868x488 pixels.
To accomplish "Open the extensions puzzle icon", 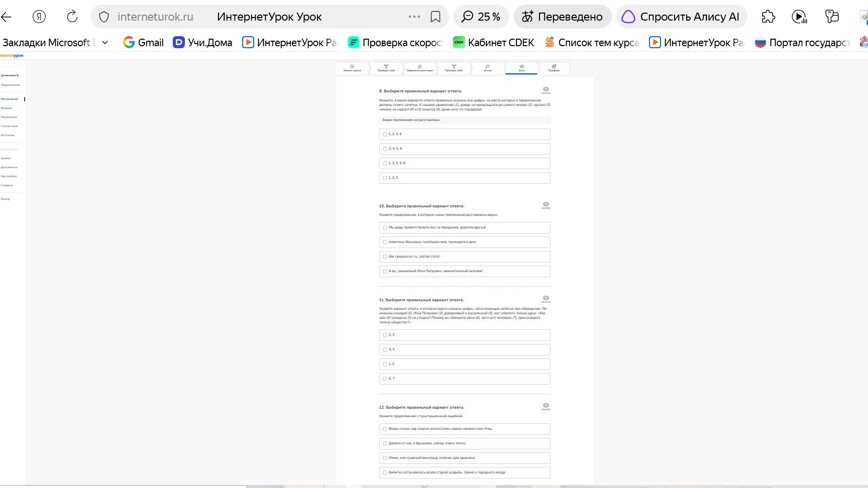I will click(768, 17).
